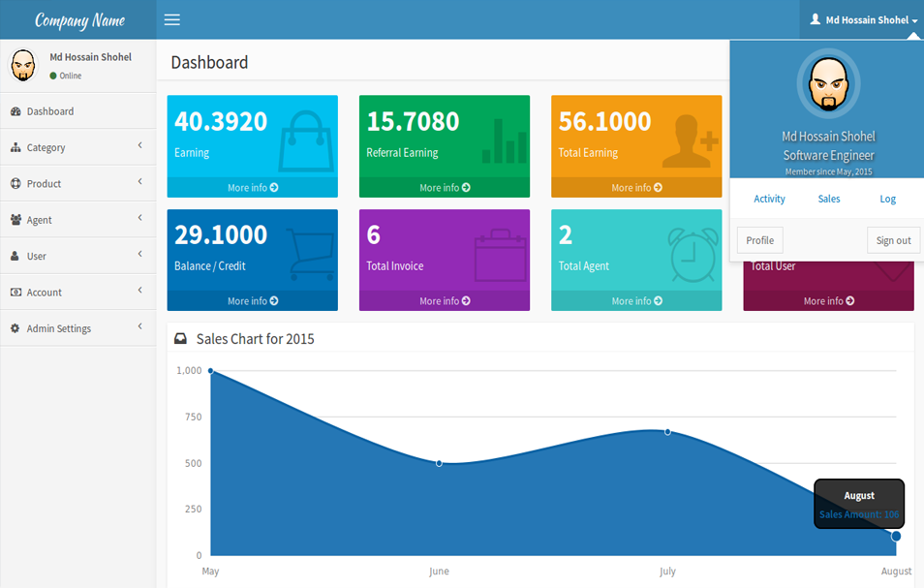Viewport: 924px width, 588px height.
Task: Expand the Admin Settings submenu
Action: click(x=77, y=328)
